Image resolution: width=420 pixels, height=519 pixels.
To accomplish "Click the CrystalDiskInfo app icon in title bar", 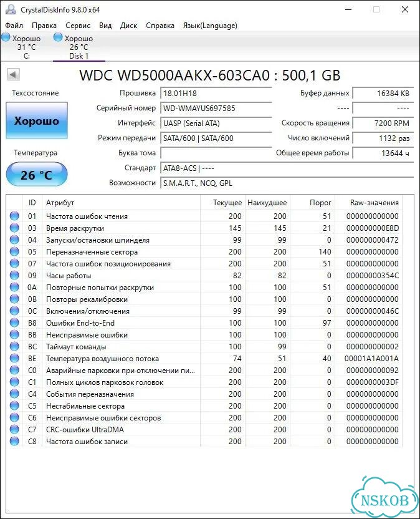I will coord(10,9).
